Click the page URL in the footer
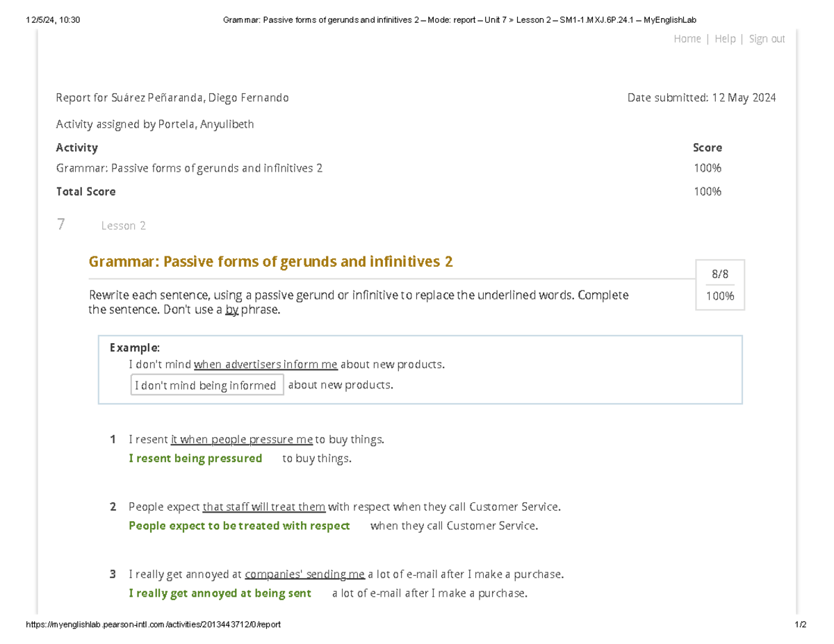The image size is (834, 644). pyautogui.click(x=153, y=625)
